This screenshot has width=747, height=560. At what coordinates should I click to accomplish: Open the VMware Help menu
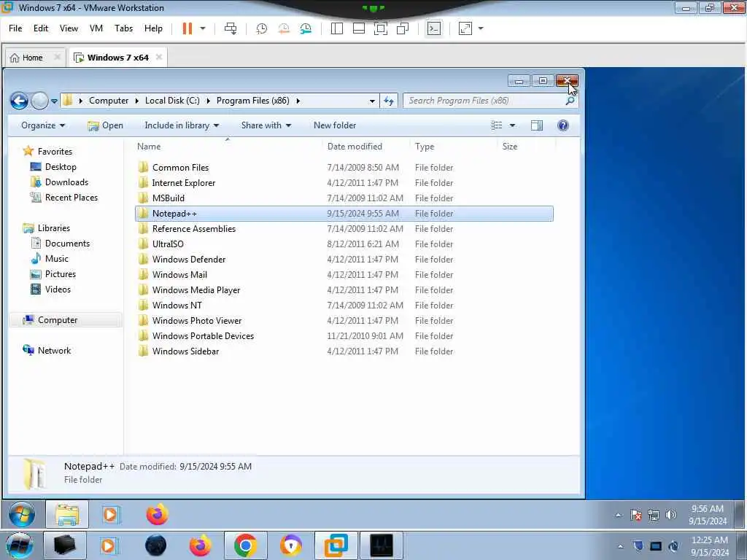[x=153, y=28]
